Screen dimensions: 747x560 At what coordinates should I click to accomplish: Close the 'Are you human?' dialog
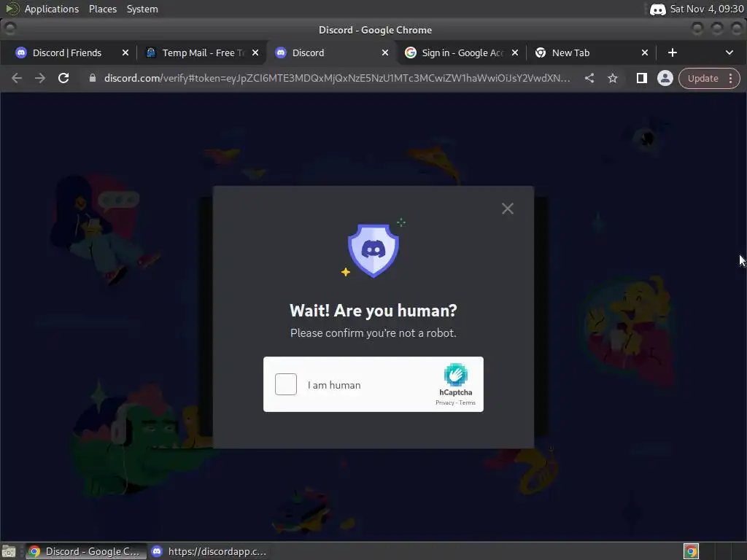click(508, 209)
